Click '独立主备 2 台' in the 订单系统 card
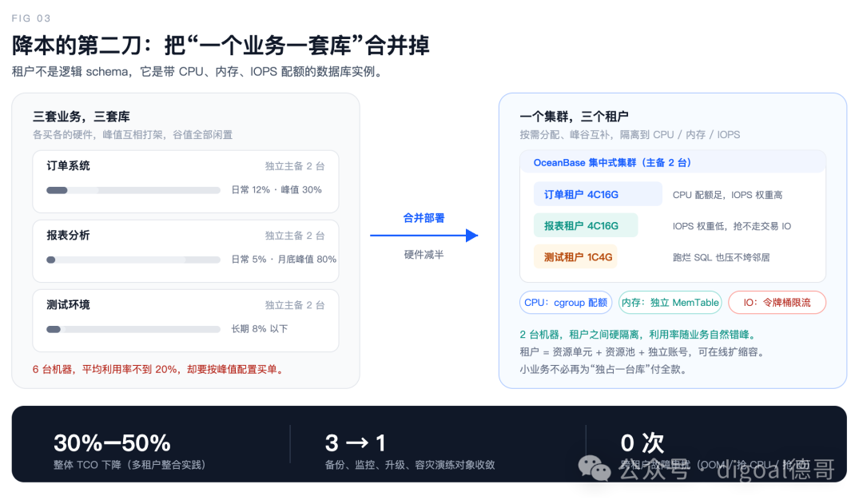Viewport: 863px width, 504px height. 295,166
